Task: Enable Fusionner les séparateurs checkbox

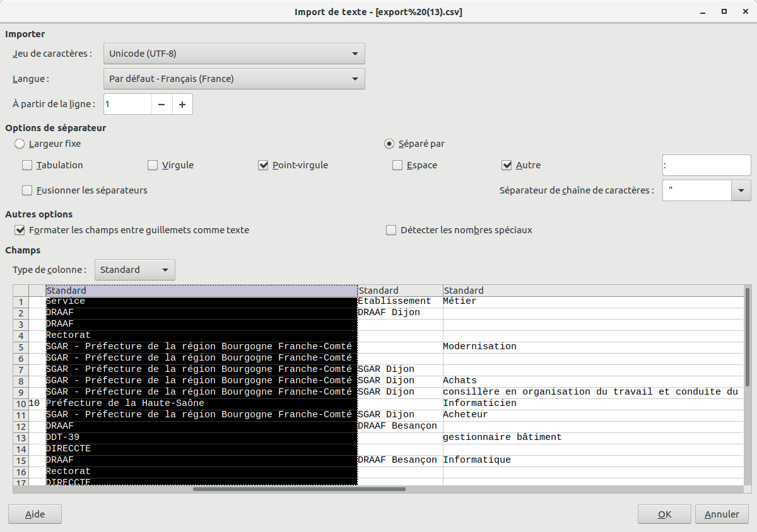Action: 27,190
